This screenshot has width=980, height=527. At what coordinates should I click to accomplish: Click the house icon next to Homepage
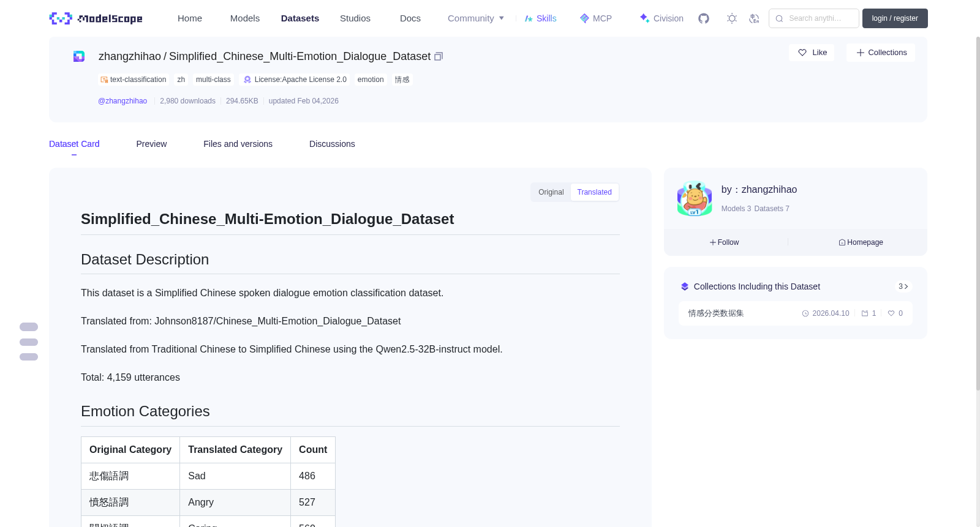point(842,242)
